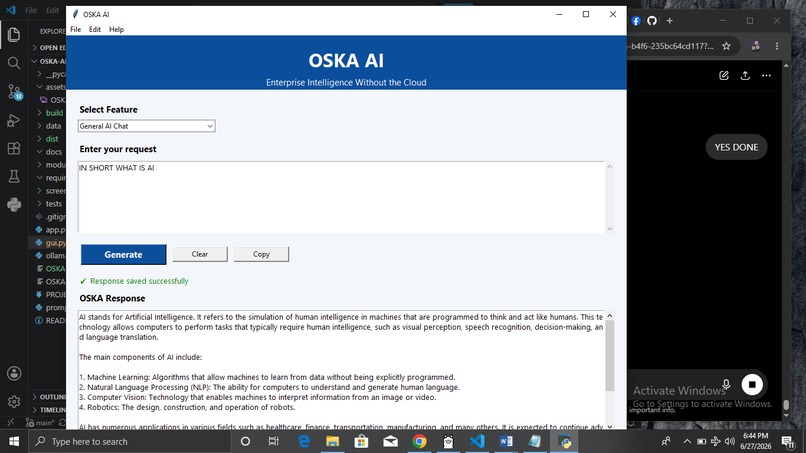Open VS Code Search view icon
Image resolution: width=806 pixels, height=453 pixels.
[x=14, y=63]
